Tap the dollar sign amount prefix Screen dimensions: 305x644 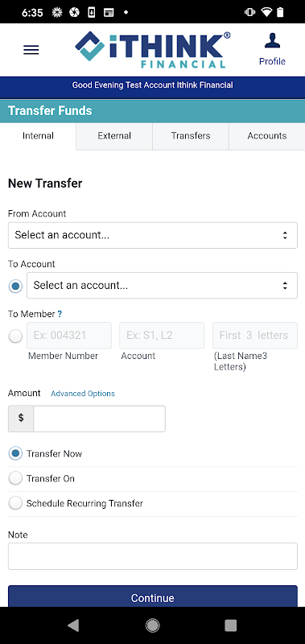coord(21,419)
